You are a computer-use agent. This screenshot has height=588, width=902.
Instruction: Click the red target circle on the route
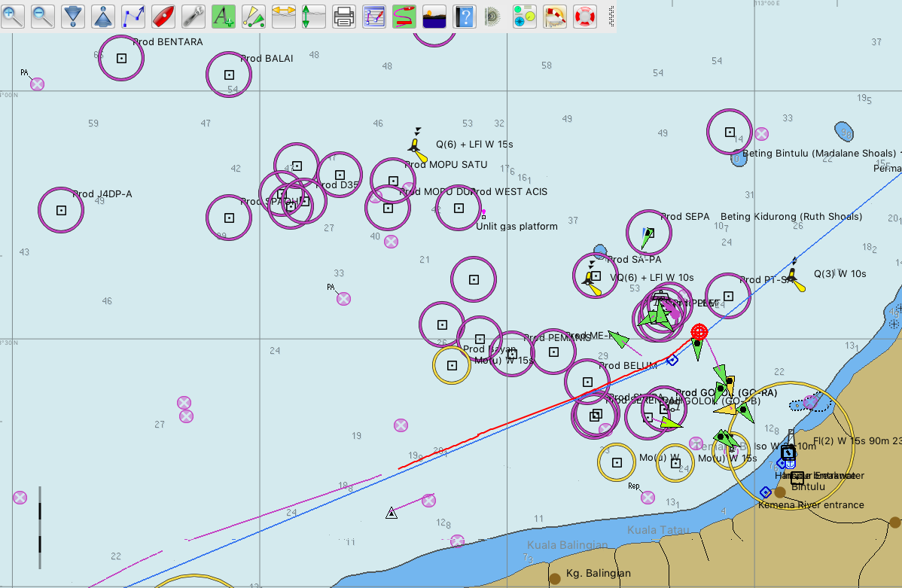(699, 331)
